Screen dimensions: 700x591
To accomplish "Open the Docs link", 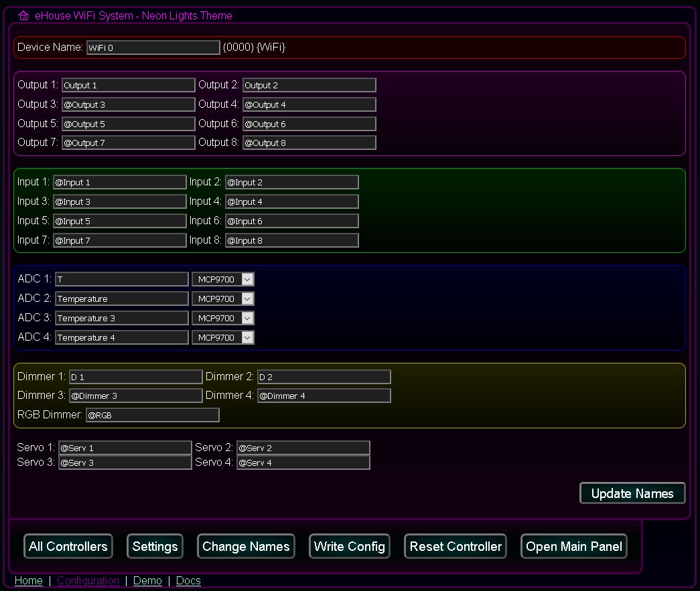I will pos(188,581).
